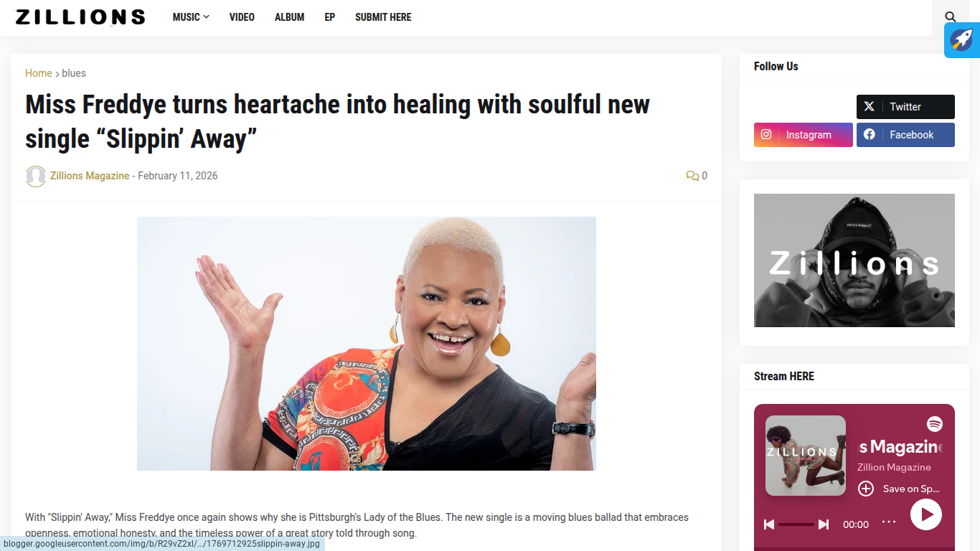The image size is (980, 551).
Task: Open the comments bubble icon
Action: click(692, 176)
